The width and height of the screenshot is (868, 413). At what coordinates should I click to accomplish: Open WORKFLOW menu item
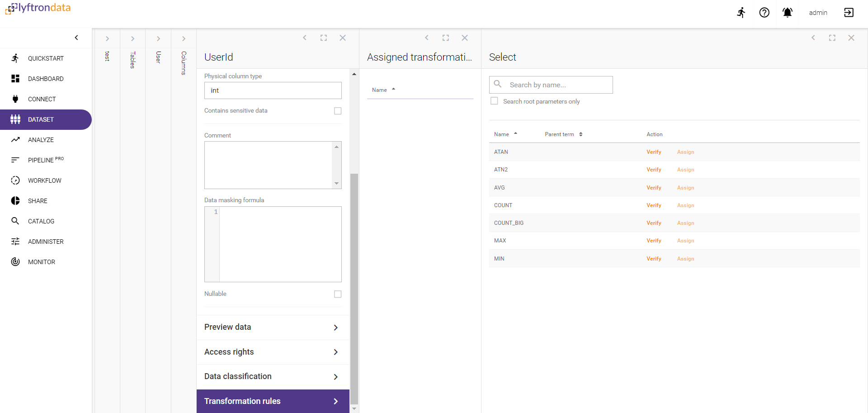coord(46,180)
